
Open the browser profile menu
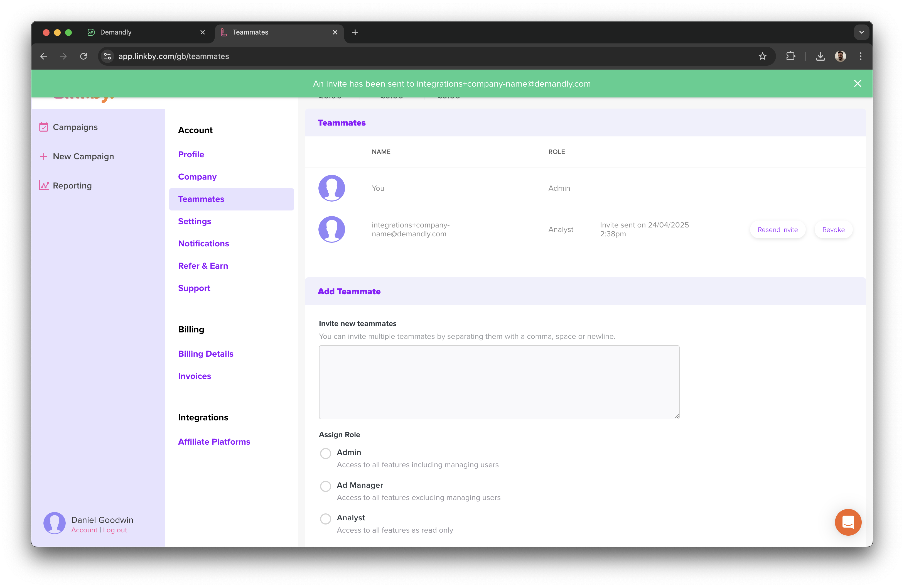(x=841, y=56)
